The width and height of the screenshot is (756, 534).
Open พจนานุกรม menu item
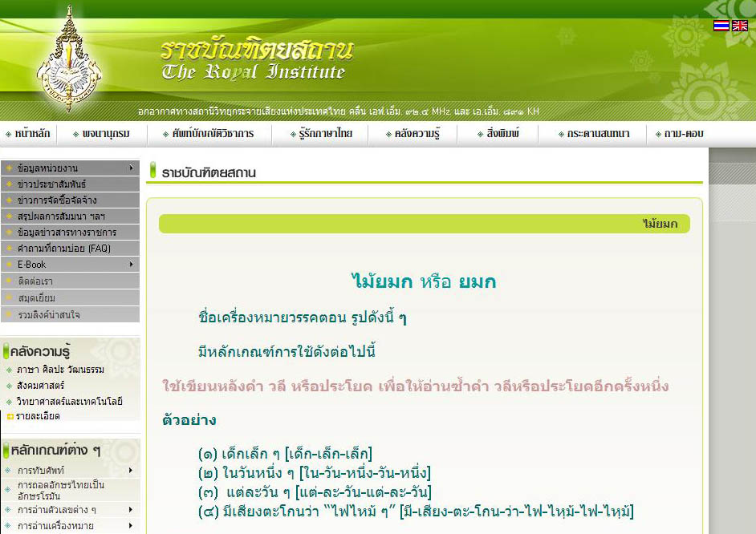[106, 133]
